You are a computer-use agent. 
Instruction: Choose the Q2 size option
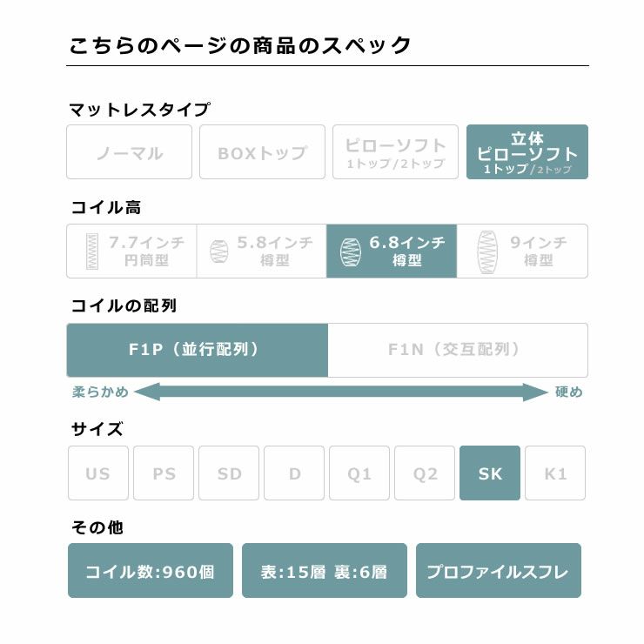pos(425,473)
